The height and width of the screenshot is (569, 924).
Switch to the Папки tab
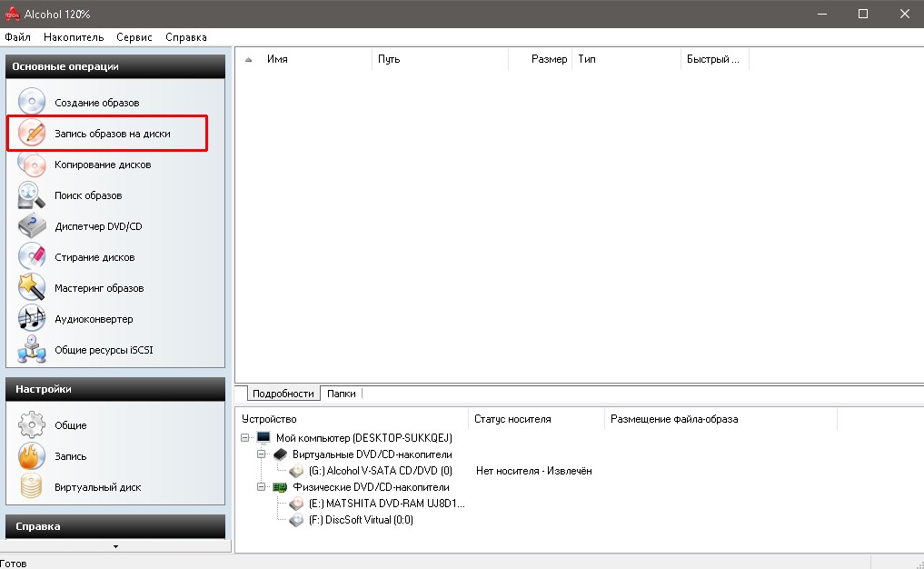pos(342,394)
